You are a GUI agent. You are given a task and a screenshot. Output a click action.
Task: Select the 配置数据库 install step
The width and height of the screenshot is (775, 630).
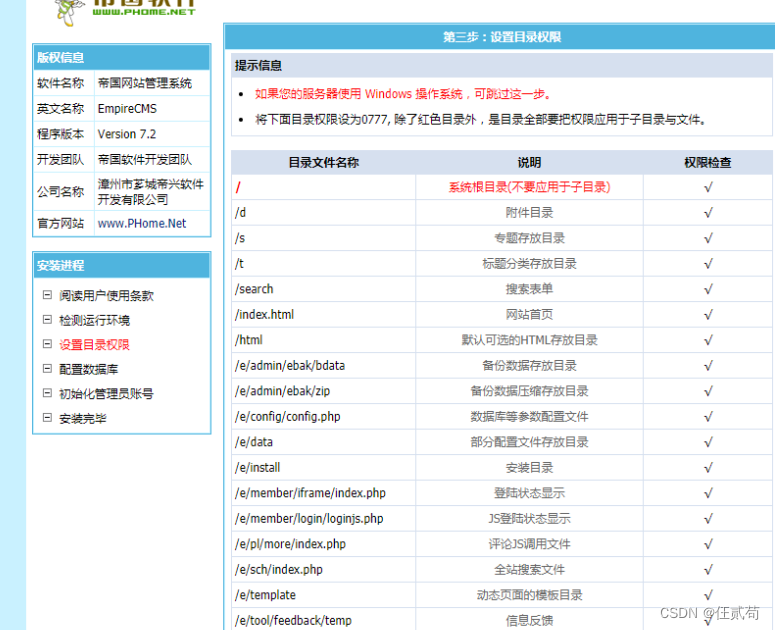88,369
